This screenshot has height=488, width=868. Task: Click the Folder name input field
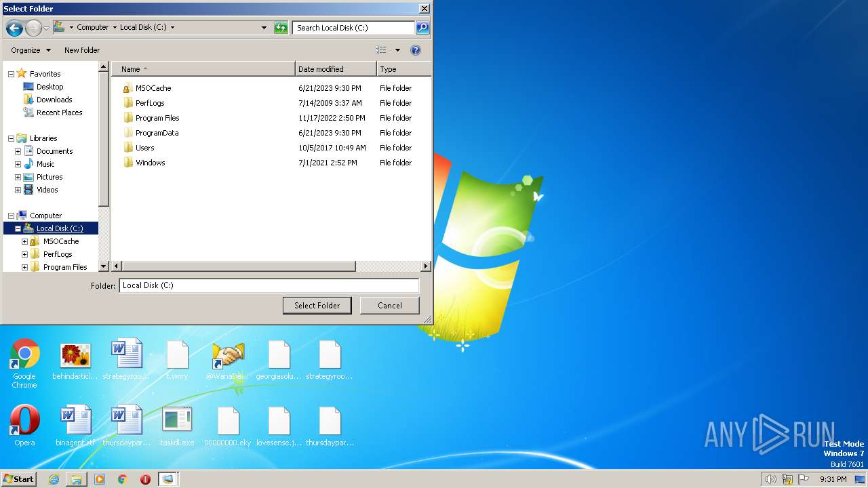click(x=269, y=285)
